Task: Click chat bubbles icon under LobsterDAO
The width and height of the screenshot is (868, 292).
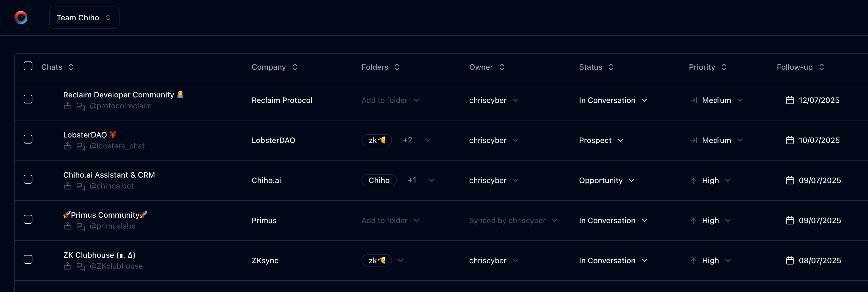Action: (80, 146)
